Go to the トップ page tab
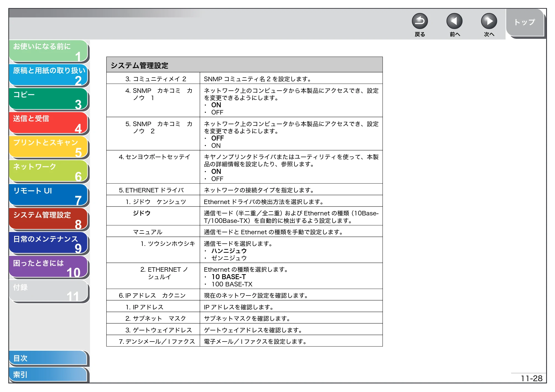The image size is (555, 392). point(525,22)
